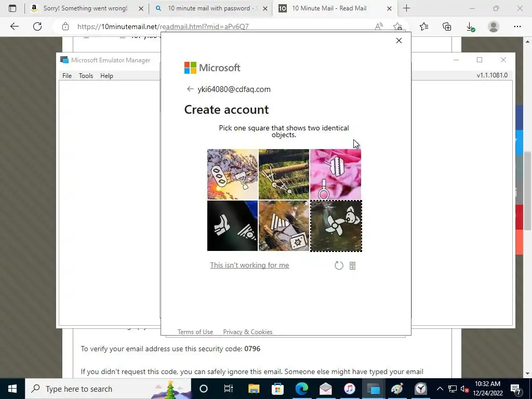Screen dimensions: 532x399
Task: View site information lock icon
Action: [65, 26]
